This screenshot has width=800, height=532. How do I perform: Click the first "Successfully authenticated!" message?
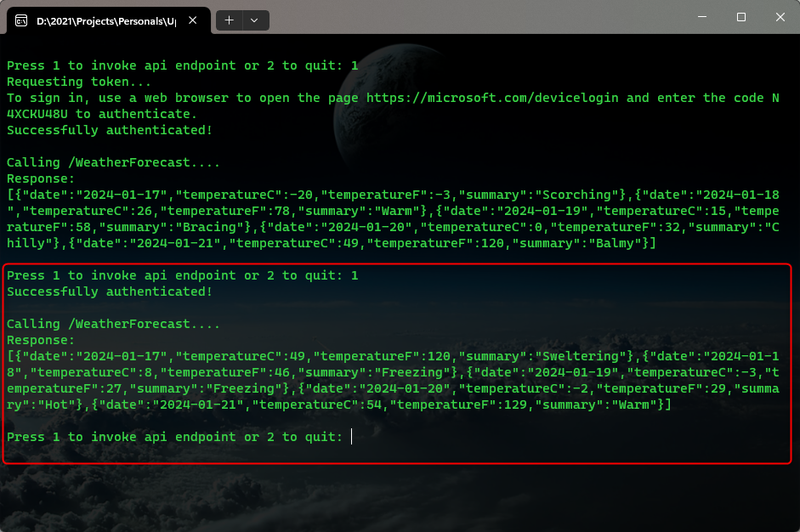click(109, 130)
